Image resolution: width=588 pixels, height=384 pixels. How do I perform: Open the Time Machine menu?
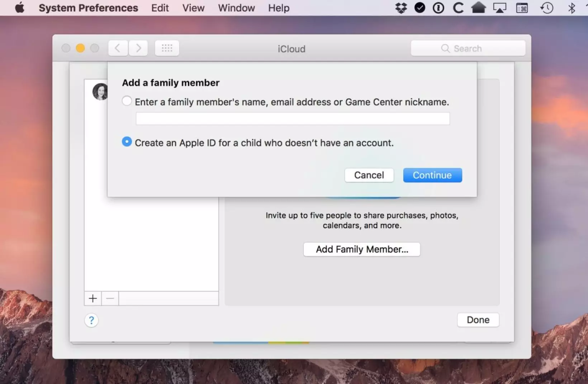546,8
